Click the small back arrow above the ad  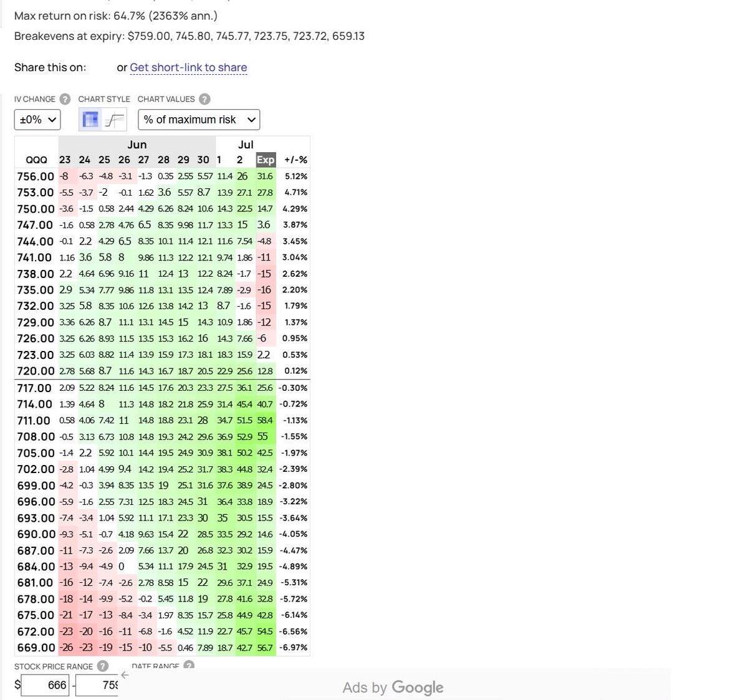tap(125, 675)
